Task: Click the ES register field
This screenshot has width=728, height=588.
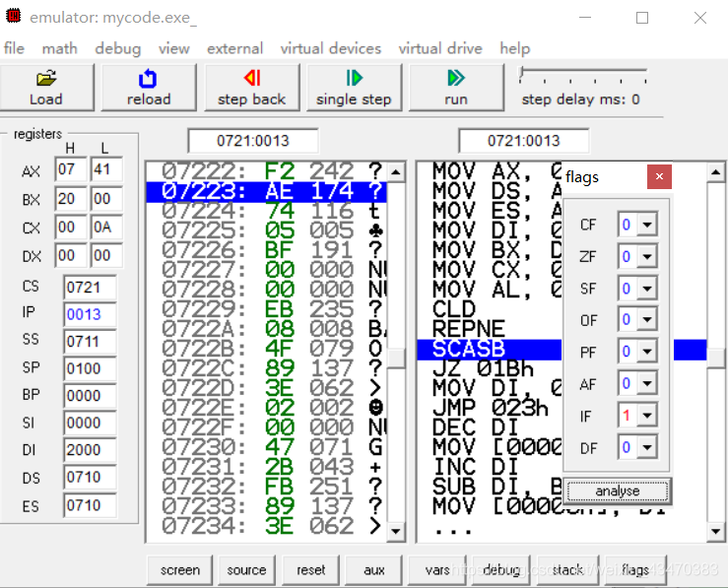Action: tap(90, 505)
